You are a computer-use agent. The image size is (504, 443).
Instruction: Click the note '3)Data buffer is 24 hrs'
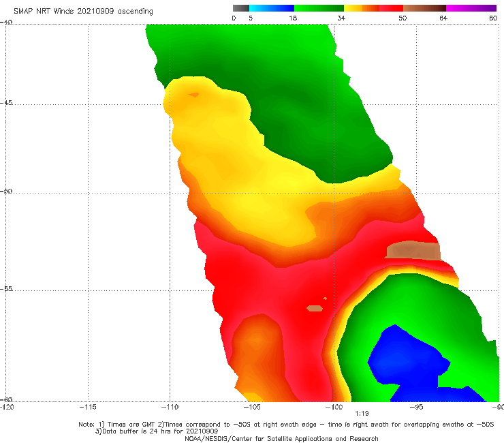click(157, 431)
